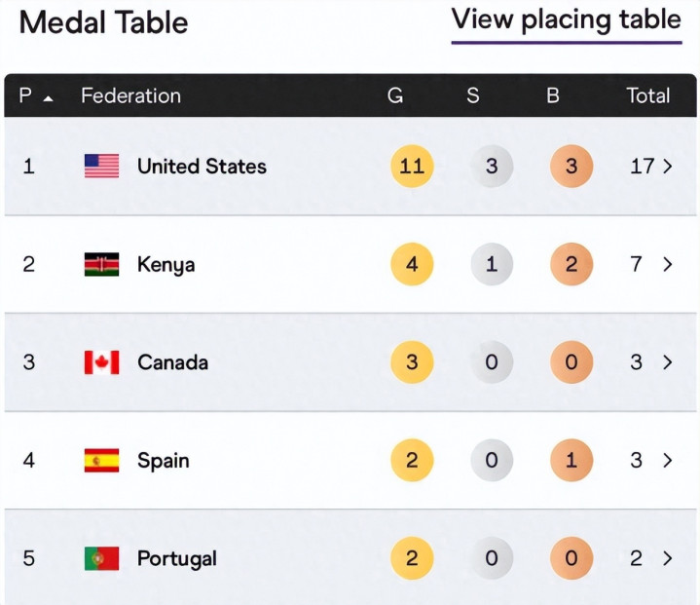Click Kenya's bronze medal badge
The image size is (700, 605).
571,264
